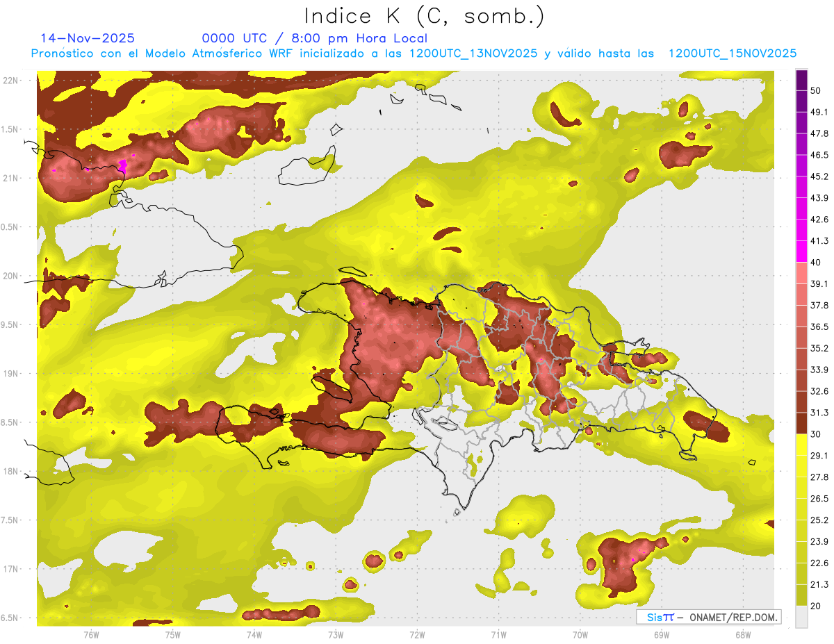This screenshot has height=644, width=834.
Task: Click the "71W" longitude label
Action: pos(498,635)
